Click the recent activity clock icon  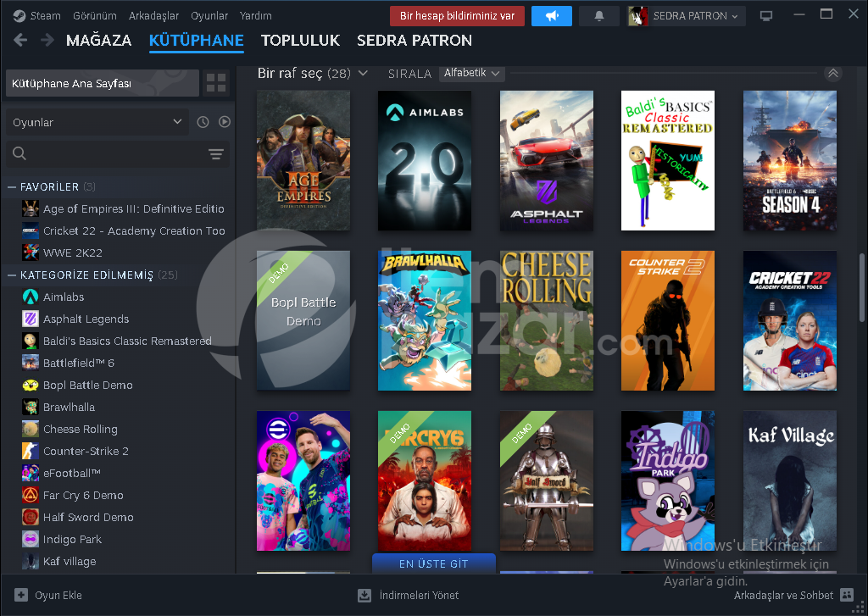(203, 122)
